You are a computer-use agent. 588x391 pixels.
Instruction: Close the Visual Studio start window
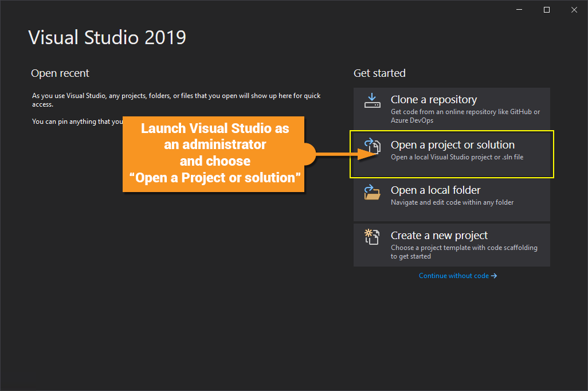(x=574, y=10)
